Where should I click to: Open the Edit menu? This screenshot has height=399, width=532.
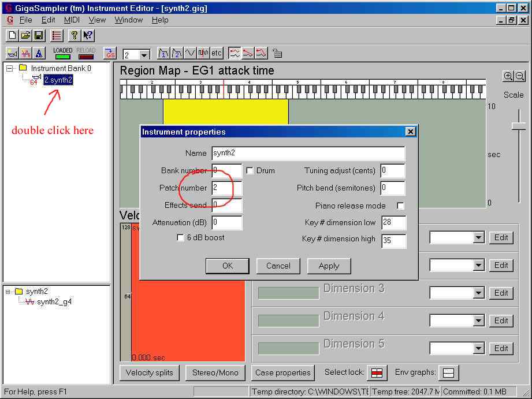pyautogui.click(x=48, y=20)
